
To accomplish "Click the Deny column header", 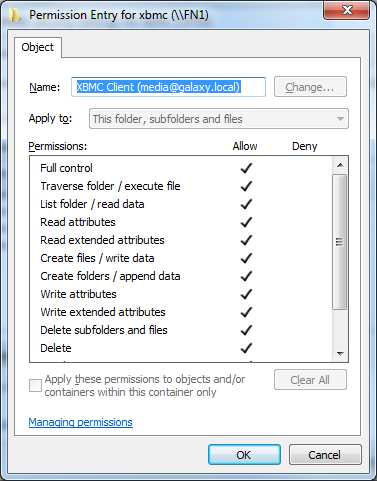I will pos(305,146).
